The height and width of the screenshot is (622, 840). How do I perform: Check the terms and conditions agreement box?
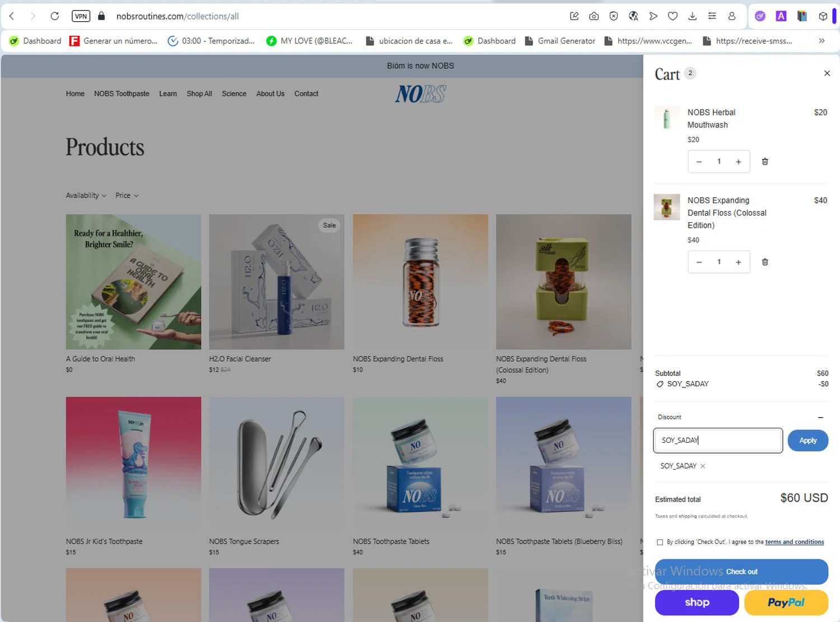660,542
